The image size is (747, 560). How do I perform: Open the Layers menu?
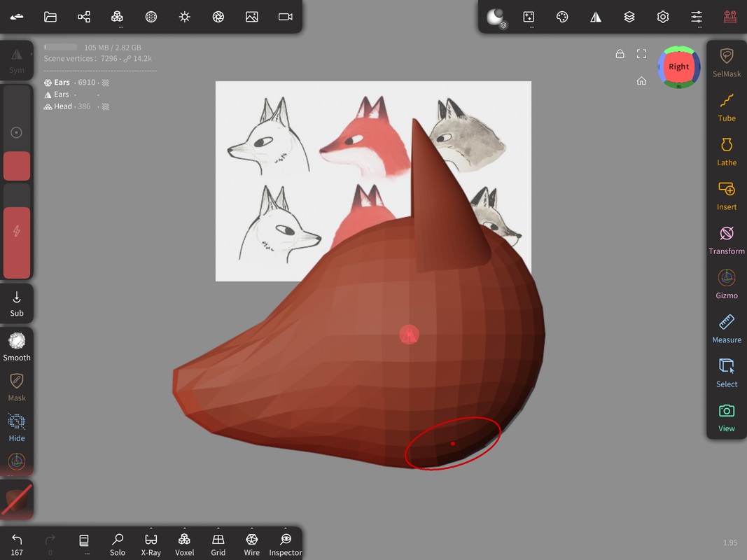pos(629,17)
